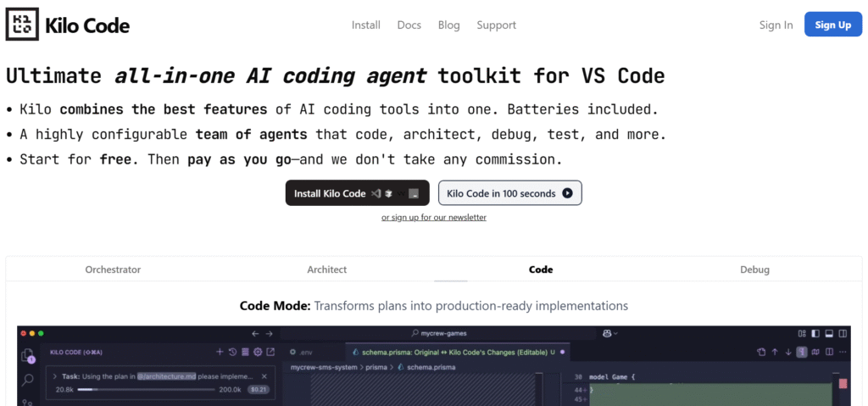Click the $0.21 cost badge
The width and height of the screenshot is (868, 406).
click(x=258, y=389)
